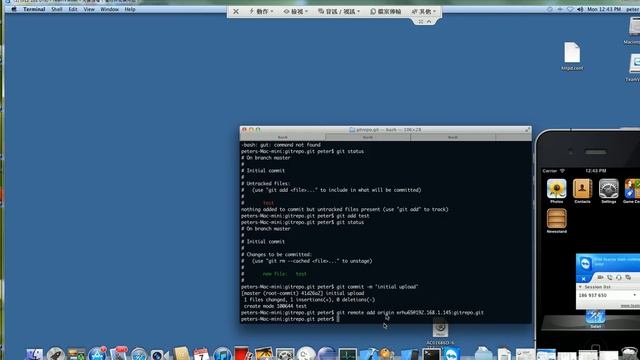Image resolution: width=640 pixels, height=360 pixels.
Task: Open Activity Monitor from the Dock
Action: (348, 354)
